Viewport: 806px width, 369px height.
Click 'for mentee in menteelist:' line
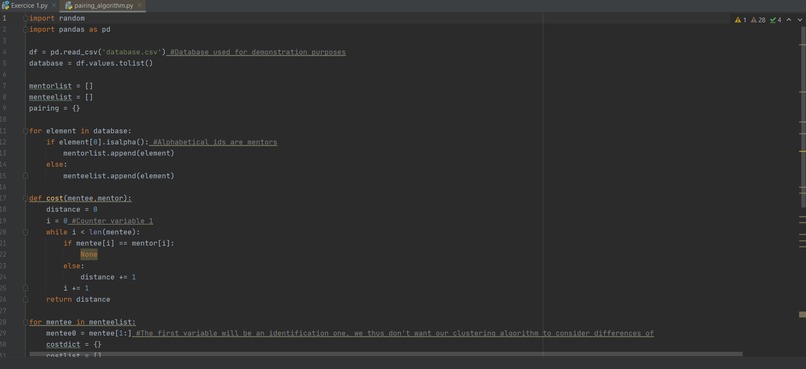82,322
